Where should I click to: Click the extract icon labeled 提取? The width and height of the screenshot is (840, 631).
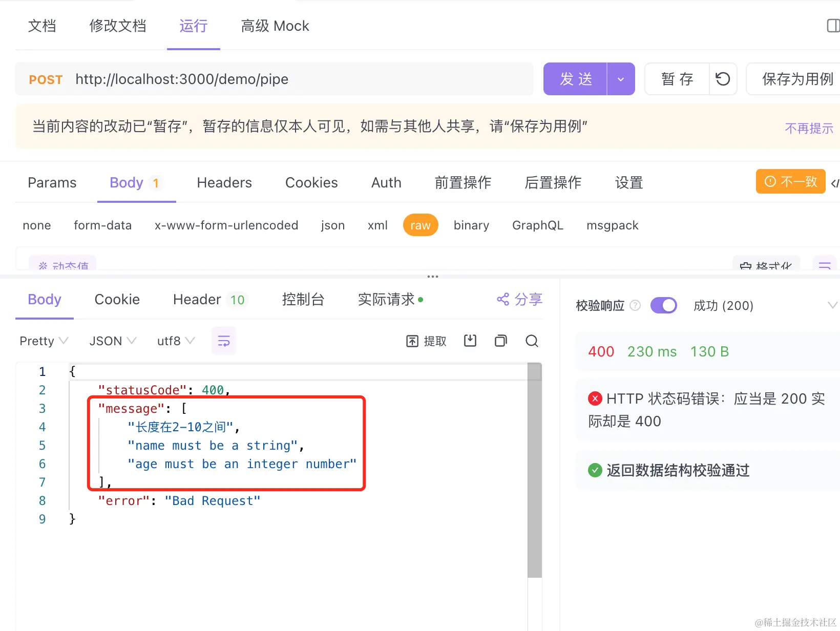pos(412,341)
